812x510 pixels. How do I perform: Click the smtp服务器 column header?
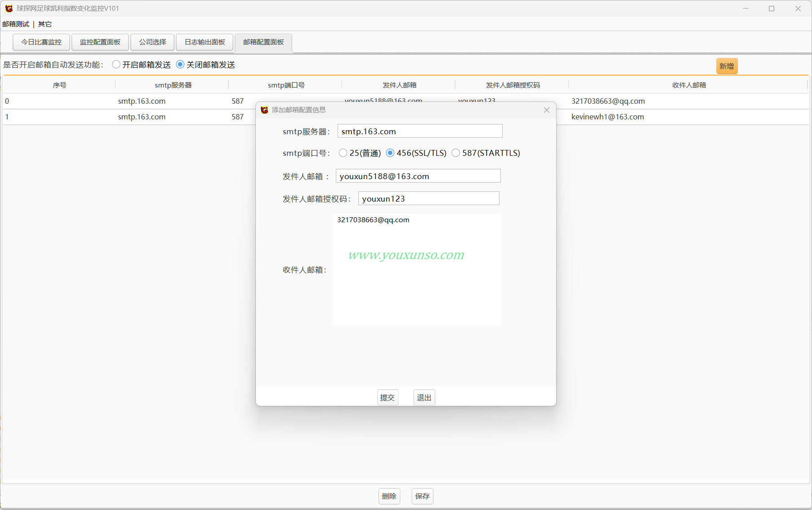click(173, 85)
